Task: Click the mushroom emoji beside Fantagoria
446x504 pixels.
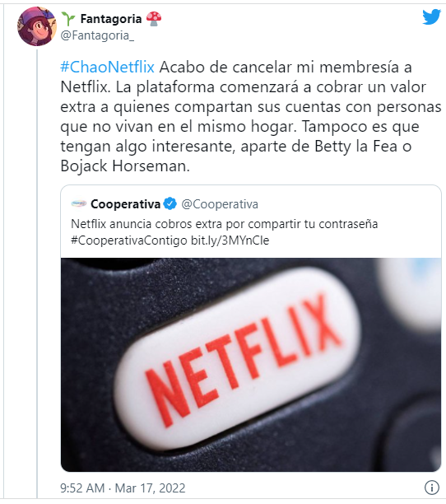Action: click(154, 19)
